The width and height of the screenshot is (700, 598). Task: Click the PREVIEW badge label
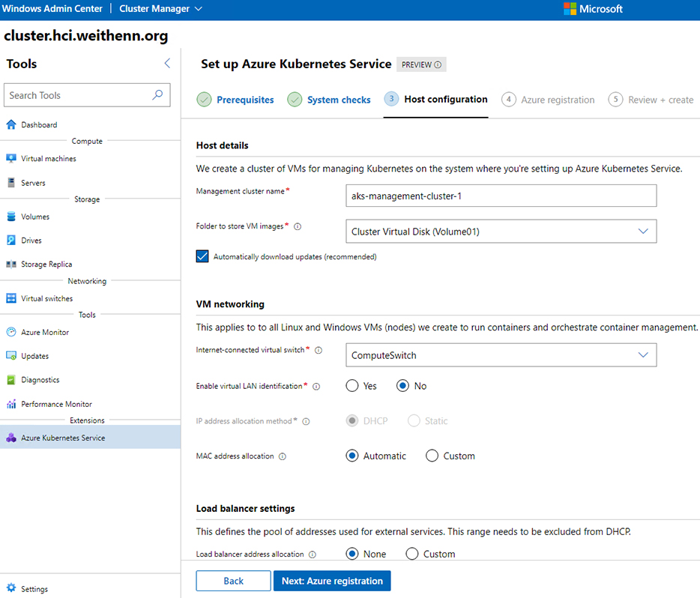tap(421, 64)
